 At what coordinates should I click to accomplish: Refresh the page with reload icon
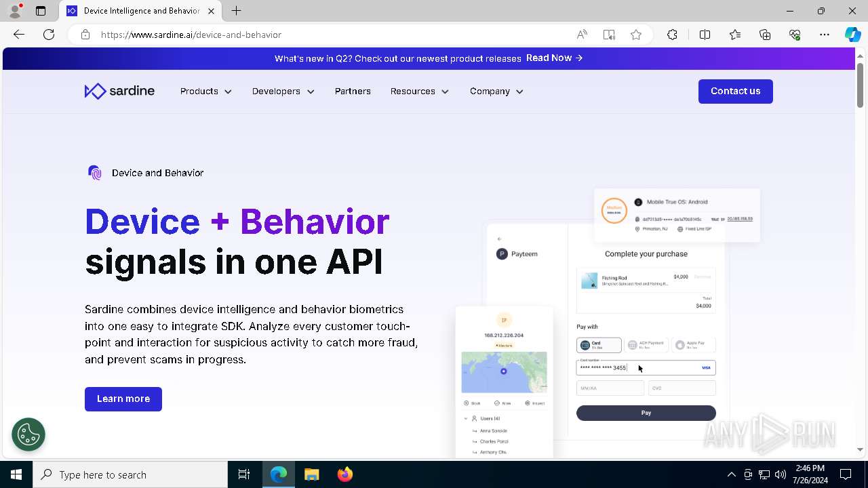tap(49, 35)
